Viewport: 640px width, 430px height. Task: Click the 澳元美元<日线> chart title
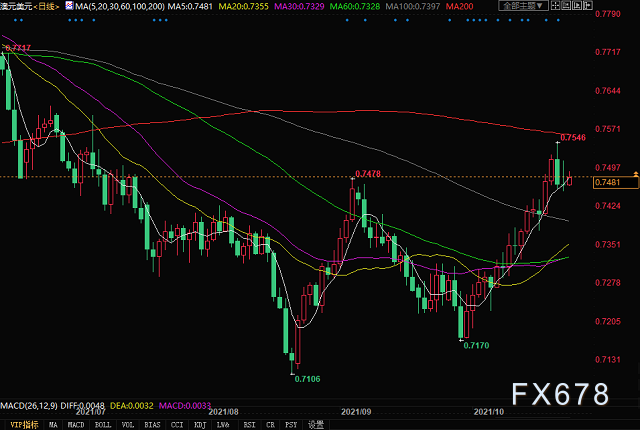[29, 6]
